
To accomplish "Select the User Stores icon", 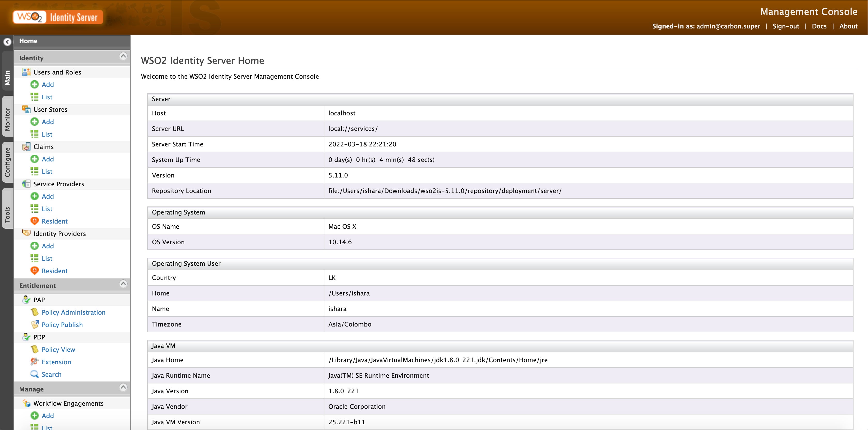I will click(26, 109).
